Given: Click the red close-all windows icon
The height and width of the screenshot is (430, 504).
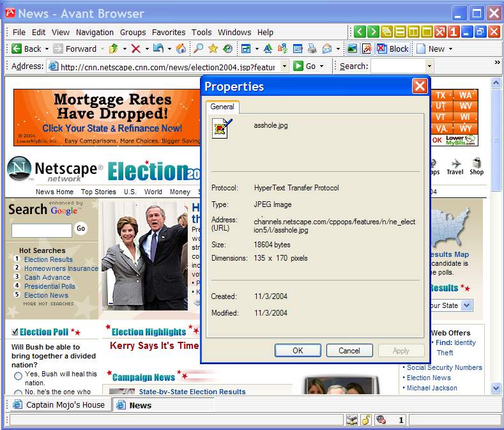Looking at the screenshot, I should click(440, 32).
